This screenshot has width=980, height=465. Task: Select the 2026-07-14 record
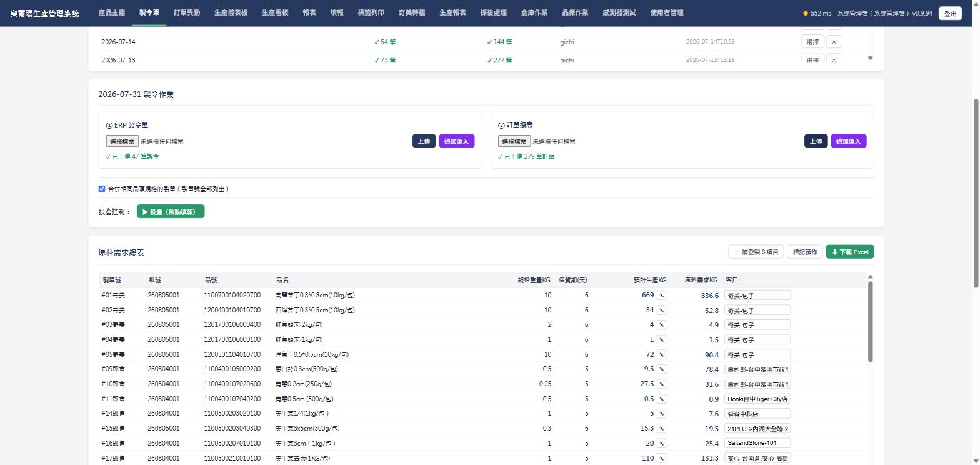click(812, 42)
